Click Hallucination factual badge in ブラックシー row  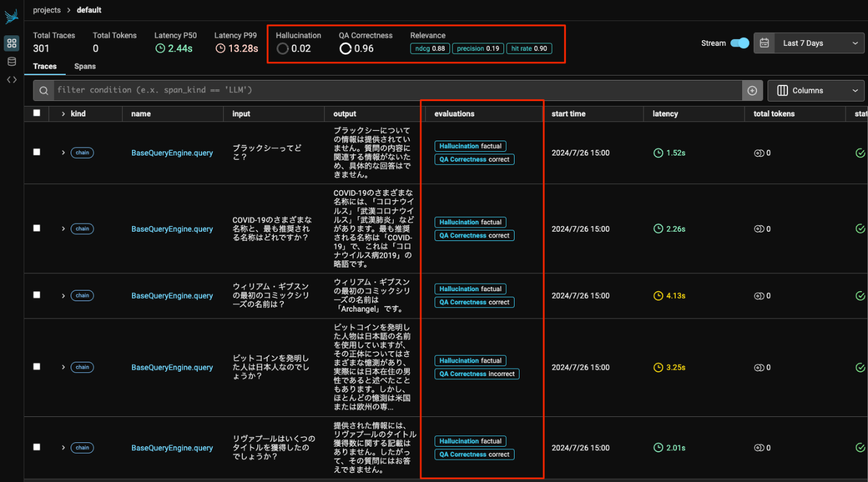pyautogui.click(x=471, y=146)
